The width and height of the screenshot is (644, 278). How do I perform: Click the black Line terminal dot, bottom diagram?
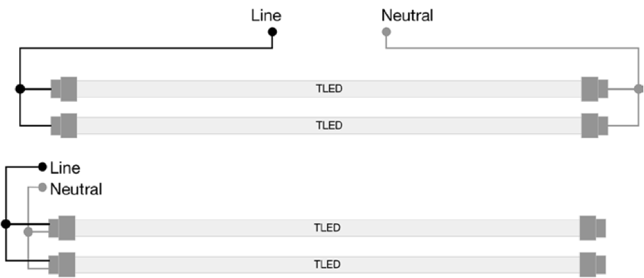42,166
